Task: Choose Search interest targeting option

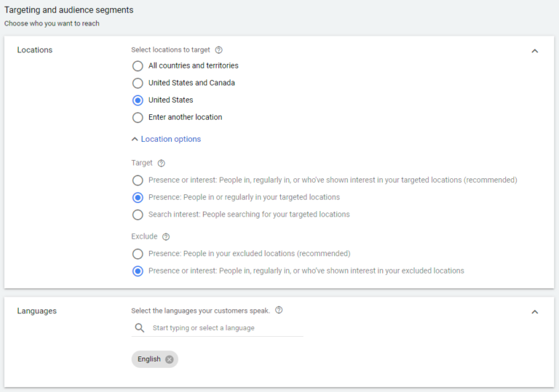Action: pyautogui.click(x=138, y=215)
